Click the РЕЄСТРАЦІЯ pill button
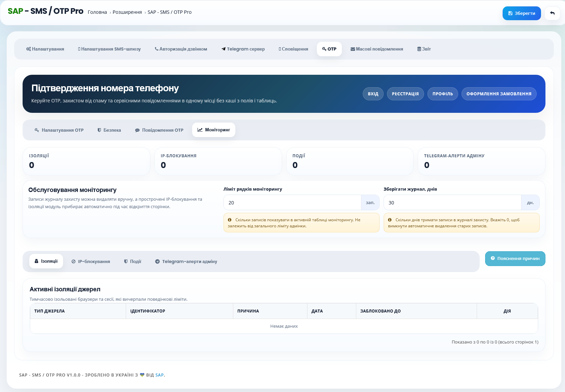This screenshot has height=392, width=565. pos(405,94)
